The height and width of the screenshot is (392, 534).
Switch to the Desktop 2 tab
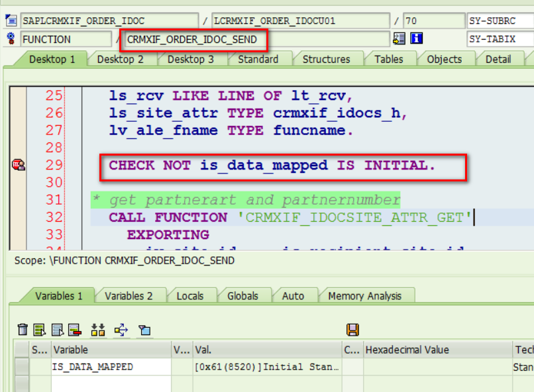pos(120,59)
